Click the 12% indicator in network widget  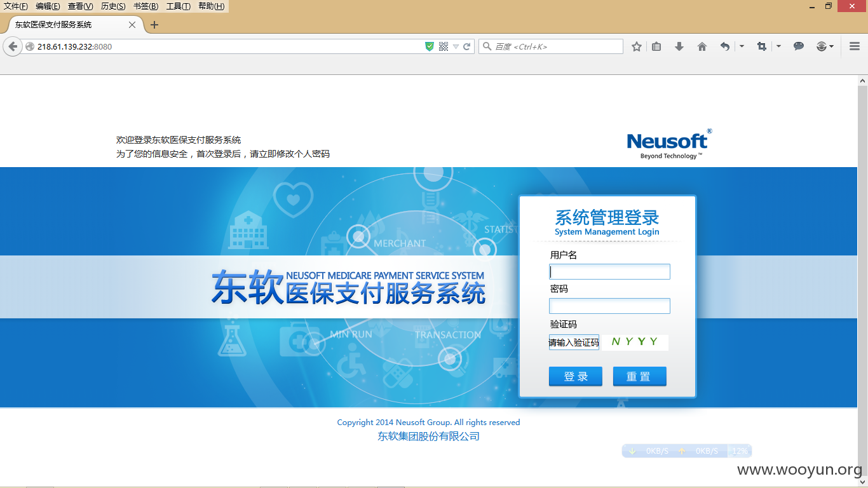(740, 451)
